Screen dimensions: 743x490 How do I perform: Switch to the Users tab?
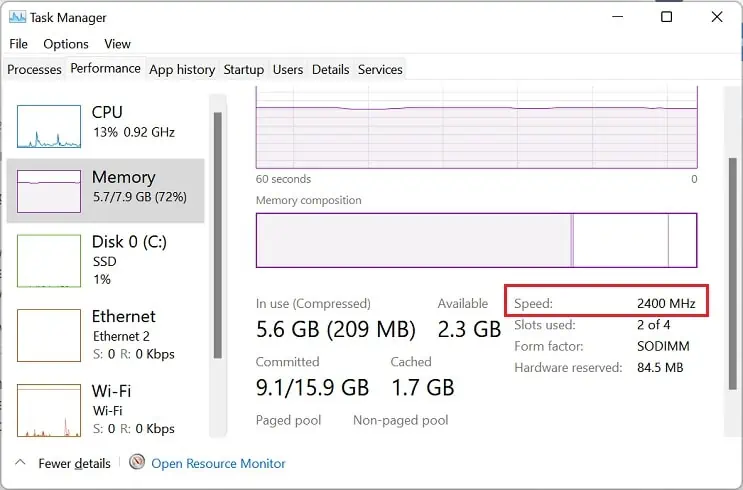[x=288, y=70]
